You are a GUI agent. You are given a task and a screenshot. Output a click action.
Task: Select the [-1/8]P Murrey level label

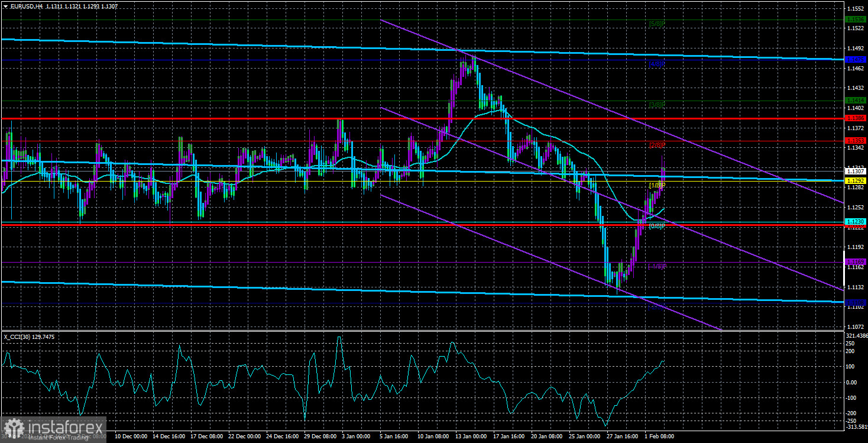[x=657, y=266]
